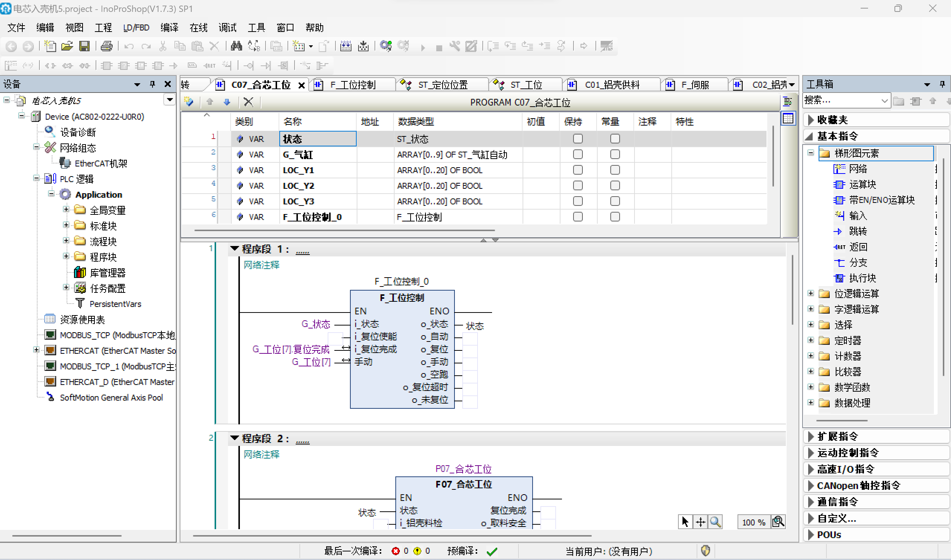Image resolution: width=951 pixels, height=560 pixels.
Task: Click the Open project folder icon
Action: (x=67, y=46)
